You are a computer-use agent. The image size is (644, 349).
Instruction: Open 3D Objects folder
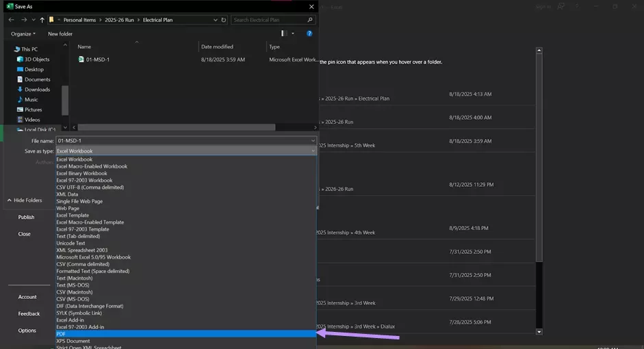point(33,59)
